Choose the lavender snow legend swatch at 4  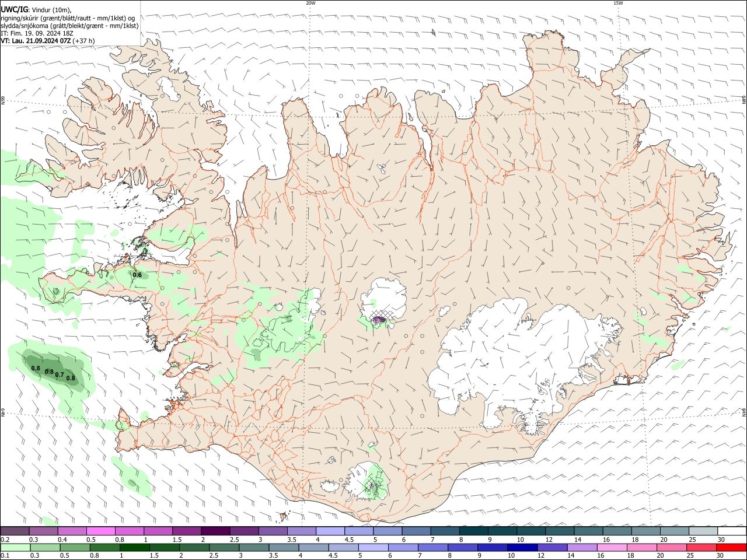[x=330, y=531]
